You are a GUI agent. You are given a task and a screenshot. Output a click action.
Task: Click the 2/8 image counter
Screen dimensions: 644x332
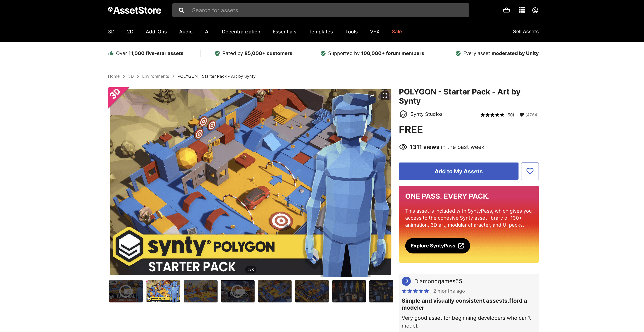(251, 270)
